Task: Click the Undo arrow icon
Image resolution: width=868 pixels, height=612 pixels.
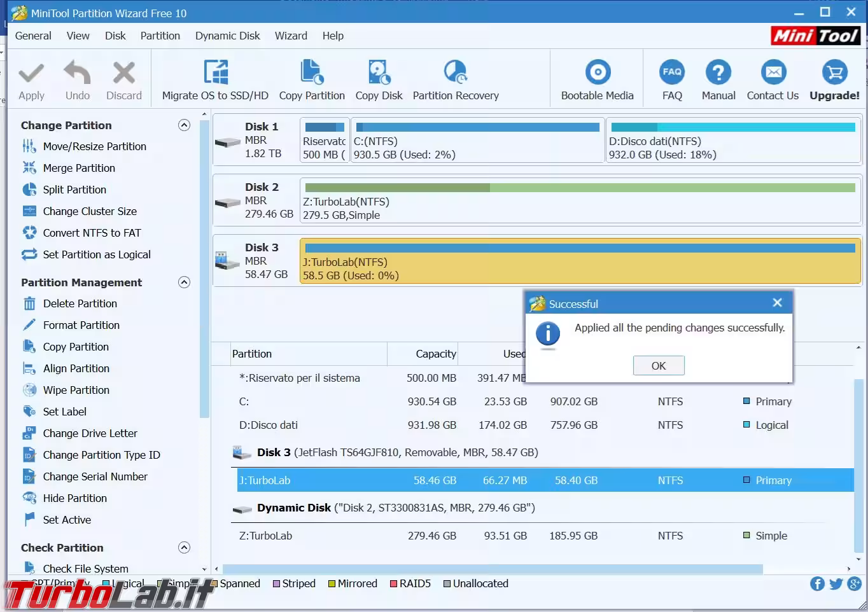Action: (x=78, y=73)
